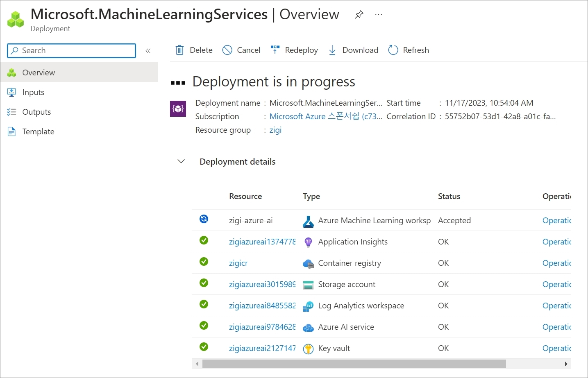Open the zigiazureai2127147 resource link
The image size is (588, 378).
(x=262, y=348)
